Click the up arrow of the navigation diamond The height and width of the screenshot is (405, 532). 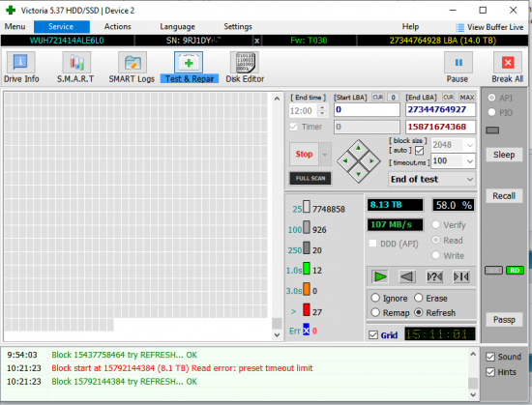pos(358,148)
